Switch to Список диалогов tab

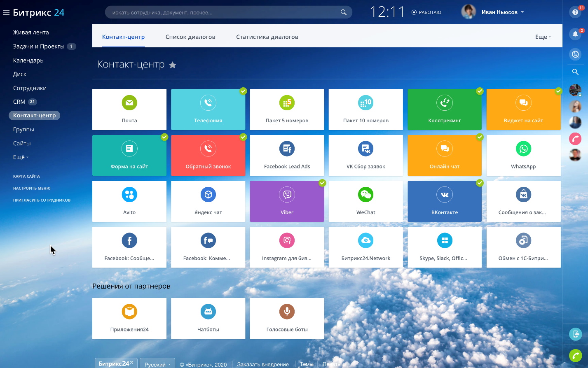click(x=190, y=37)
